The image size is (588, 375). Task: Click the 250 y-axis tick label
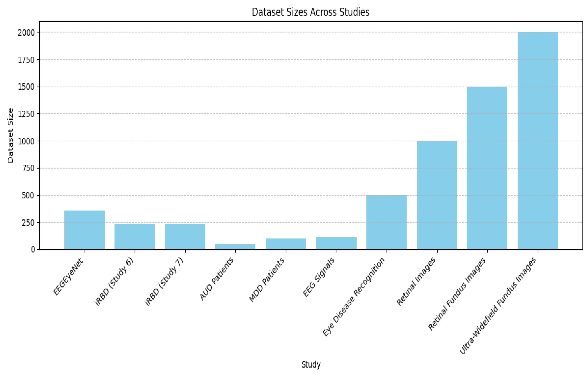pos(28,223)
